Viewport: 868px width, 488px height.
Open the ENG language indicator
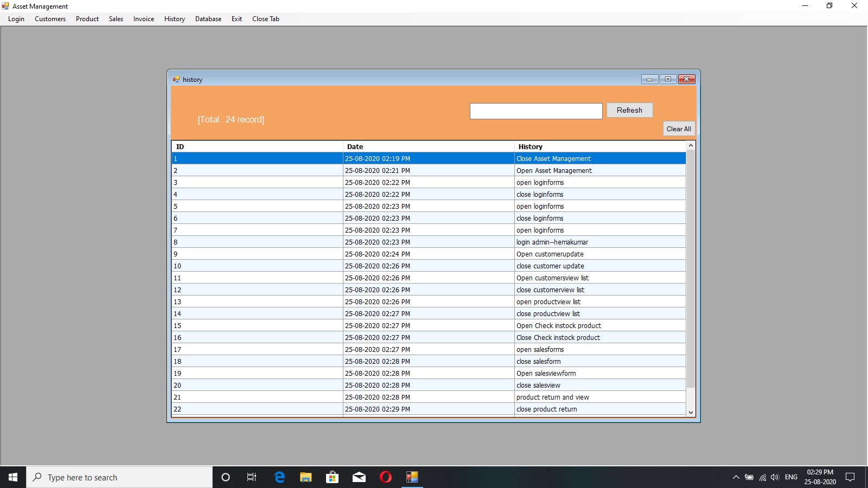[791, 477]
